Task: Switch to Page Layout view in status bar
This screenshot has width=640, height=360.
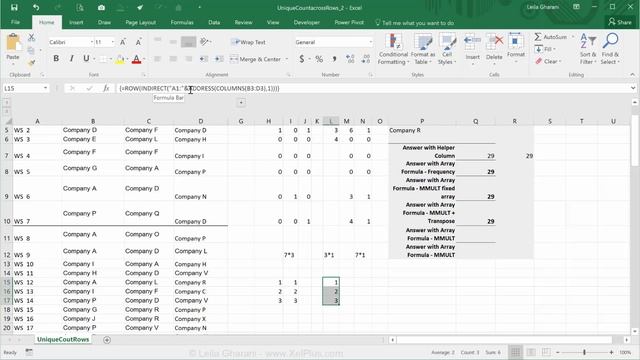Action: point(531,352)
